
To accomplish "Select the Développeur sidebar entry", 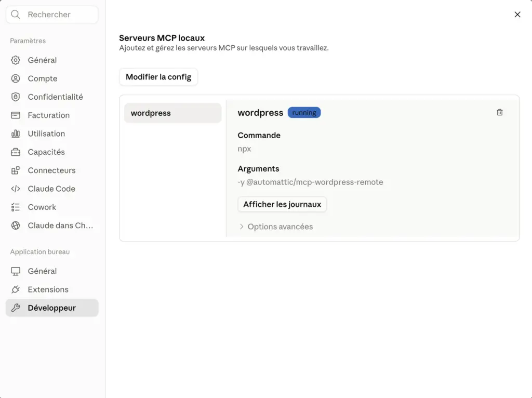I will [x=52, y=308].
